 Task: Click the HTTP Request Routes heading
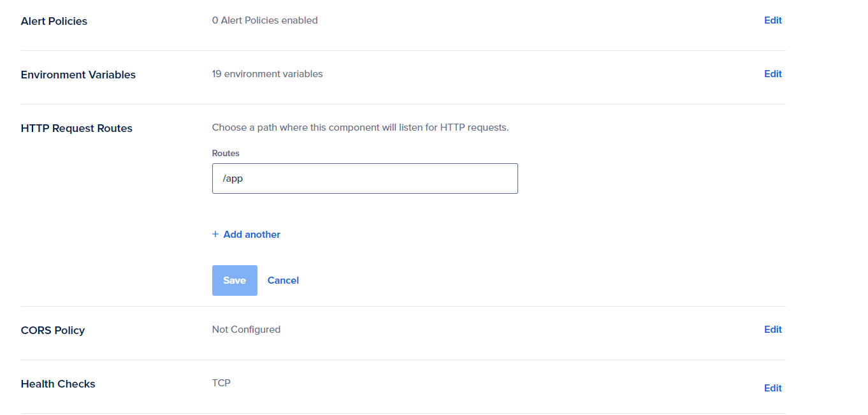(x=76, y=128)
